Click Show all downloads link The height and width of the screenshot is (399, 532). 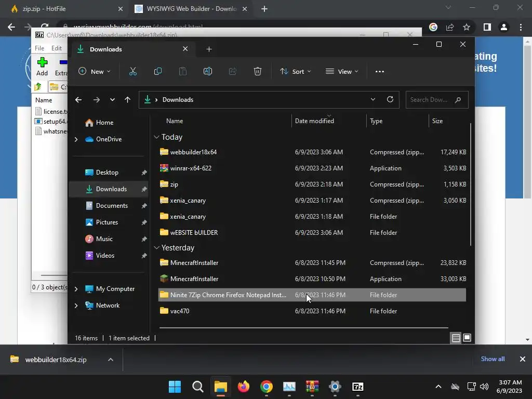tap(493, 359)
